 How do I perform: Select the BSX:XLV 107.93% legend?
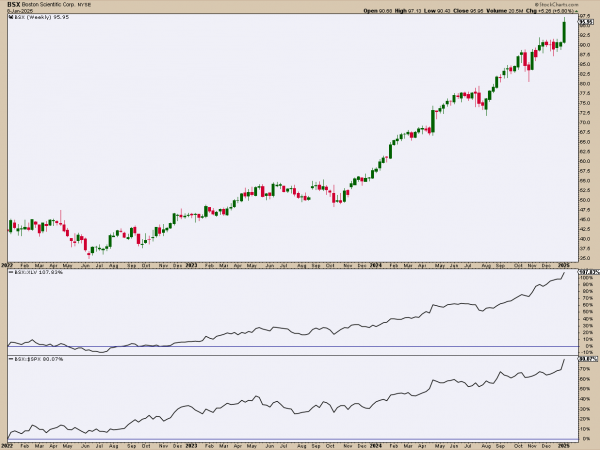pyautogui.click(x=36, y=272)
